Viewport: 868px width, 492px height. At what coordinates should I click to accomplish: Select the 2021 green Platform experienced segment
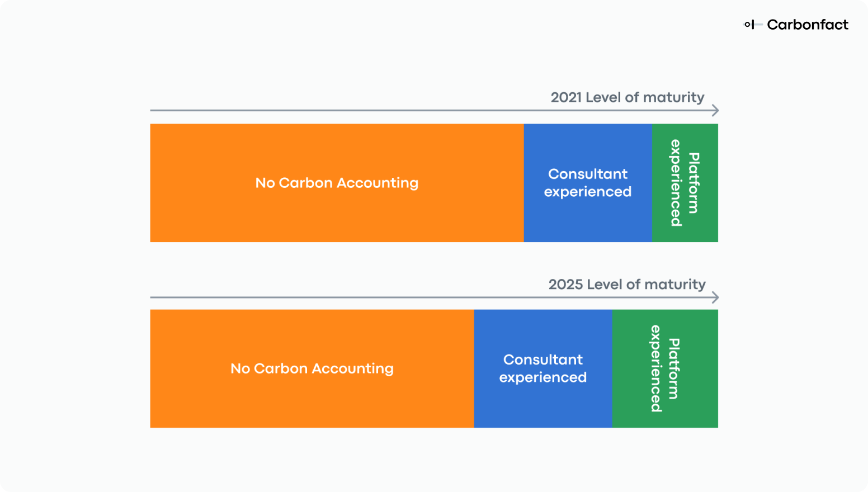685,183
